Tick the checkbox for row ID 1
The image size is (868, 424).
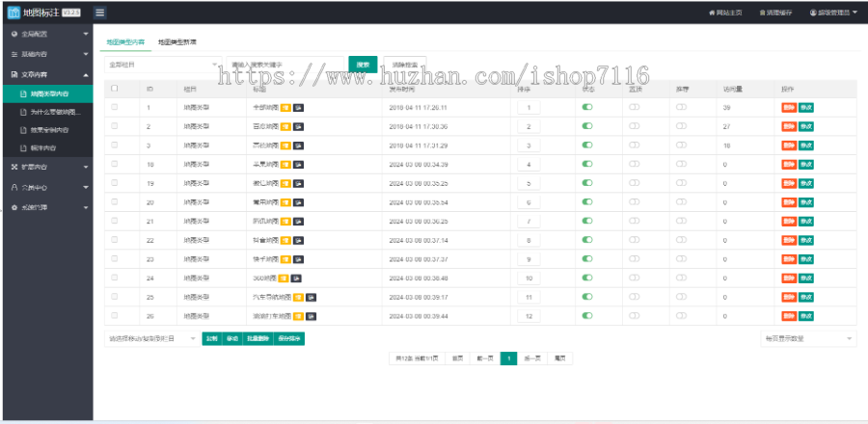coord(115,107)
